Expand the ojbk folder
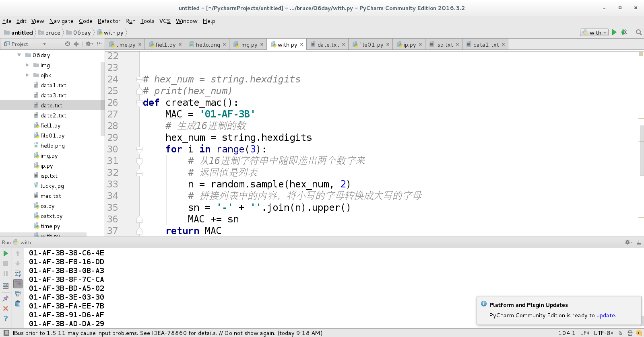The image size is (644, 337). pos(27,75)
